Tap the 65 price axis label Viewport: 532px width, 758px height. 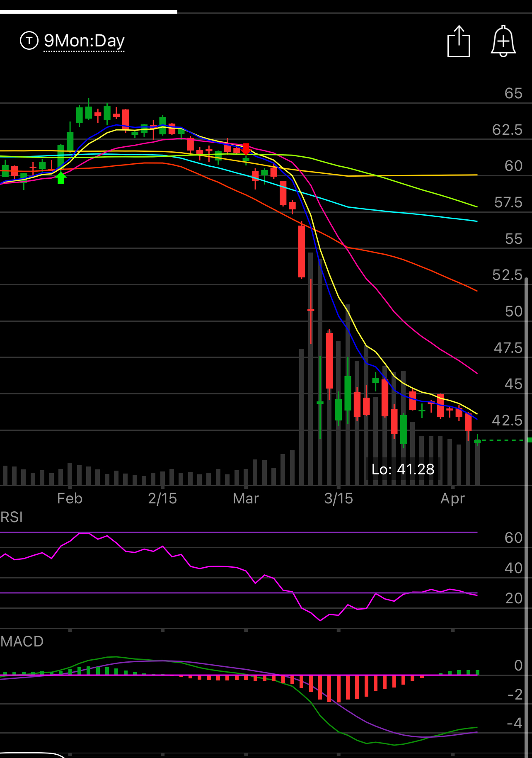[513, 93]
